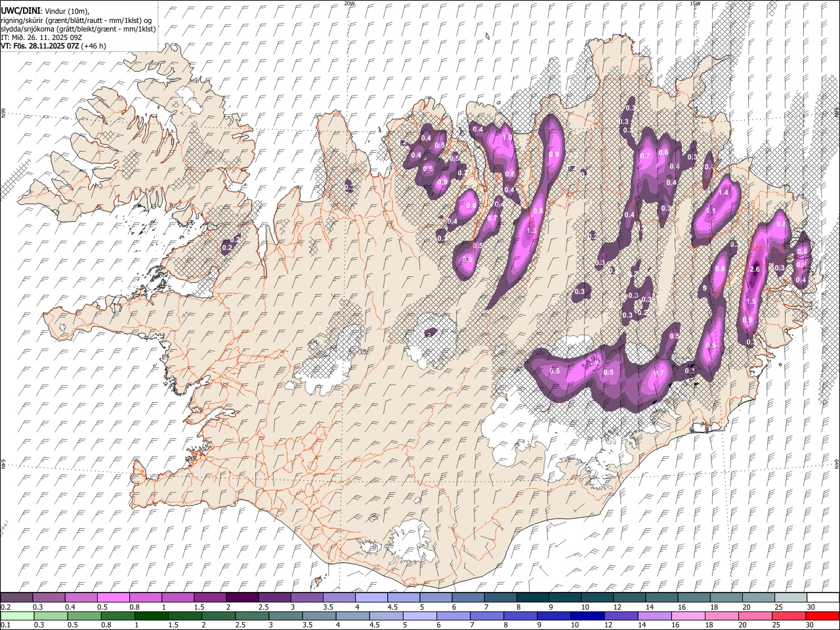Click the UWC/DINI title text
The width and height of the screenshot is (840, 630).
[x=20, y=11]
